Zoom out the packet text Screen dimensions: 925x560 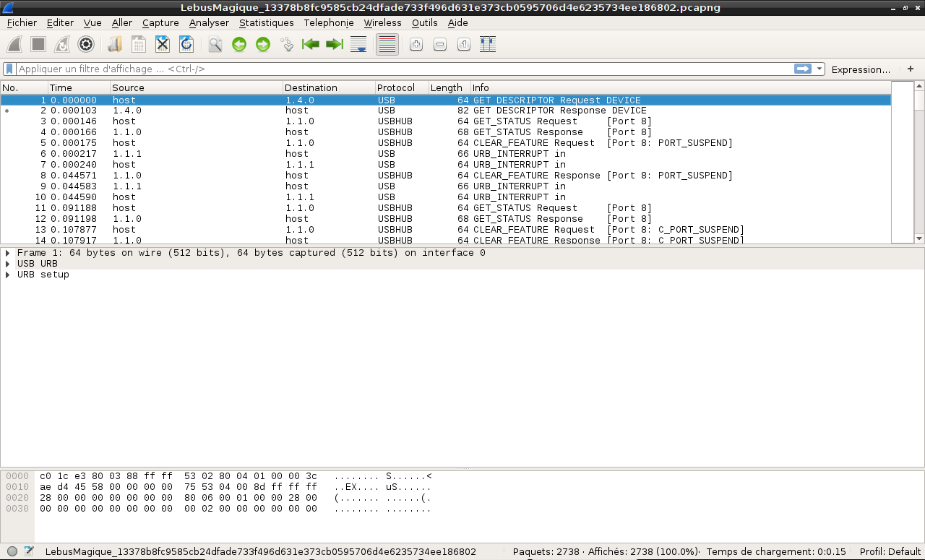[x=440, y=45]
